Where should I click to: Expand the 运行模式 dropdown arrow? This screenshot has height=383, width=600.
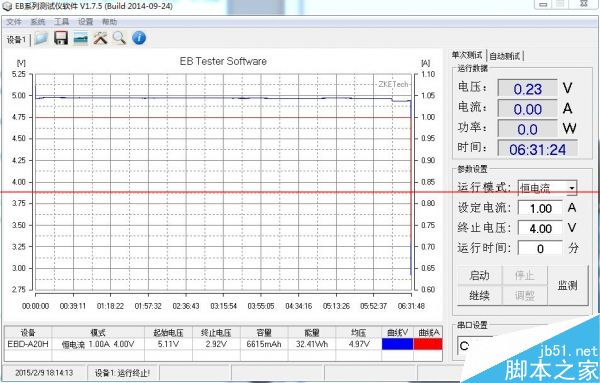[x=572, y=188]
